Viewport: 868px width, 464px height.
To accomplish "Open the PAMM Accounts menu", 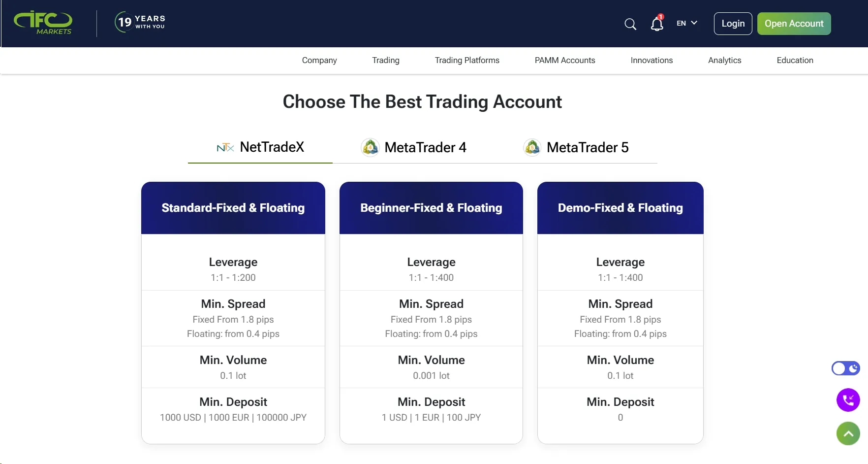I will coord(565,60).
